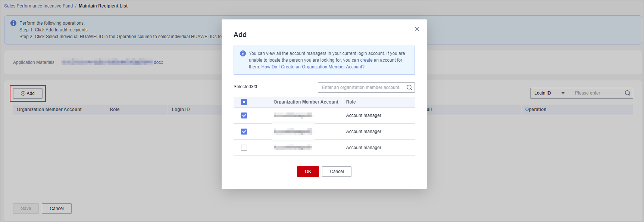Open the 'create' account link
The width and height of the screenshot is (644, 222).
coord(366,60)
